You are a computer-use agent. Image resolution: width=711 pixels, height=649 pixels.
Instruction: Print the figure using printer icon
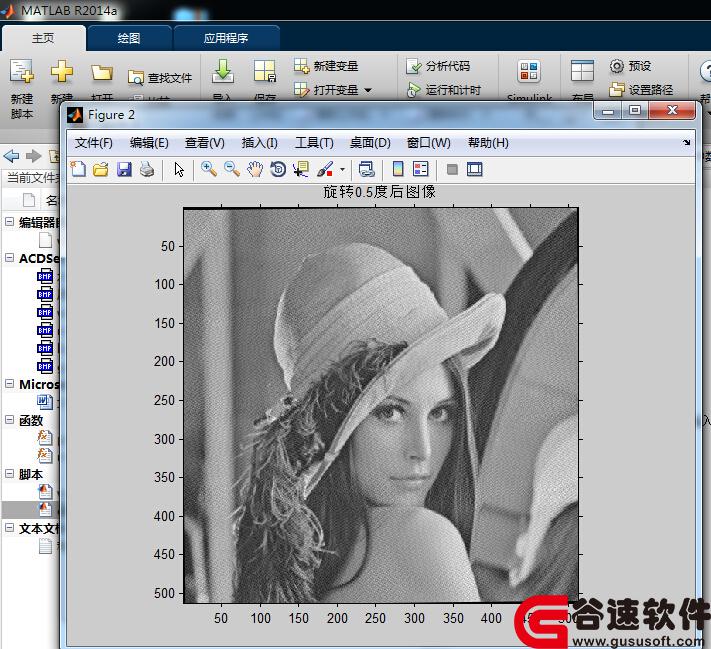pyautogui.click(x=146, y=170)
